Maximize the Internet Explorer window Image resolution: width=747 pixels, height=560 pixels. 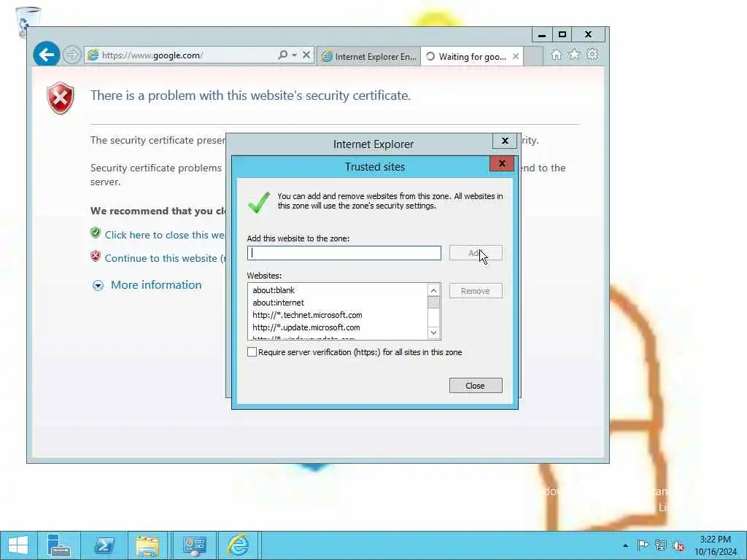click(562, 35)
